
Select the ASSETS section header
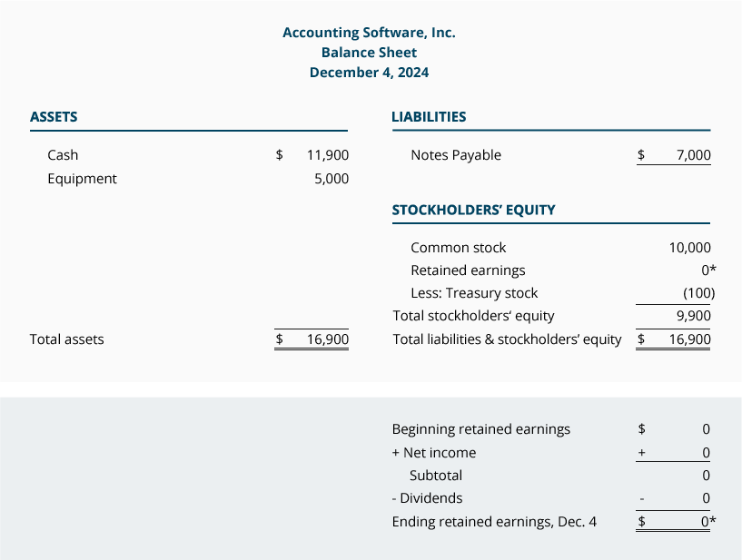[54, 117]
